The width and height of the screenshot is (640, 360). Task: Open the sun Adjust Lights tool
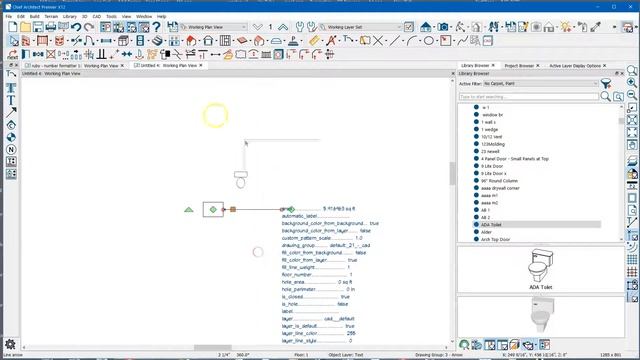tap(566, 27)
